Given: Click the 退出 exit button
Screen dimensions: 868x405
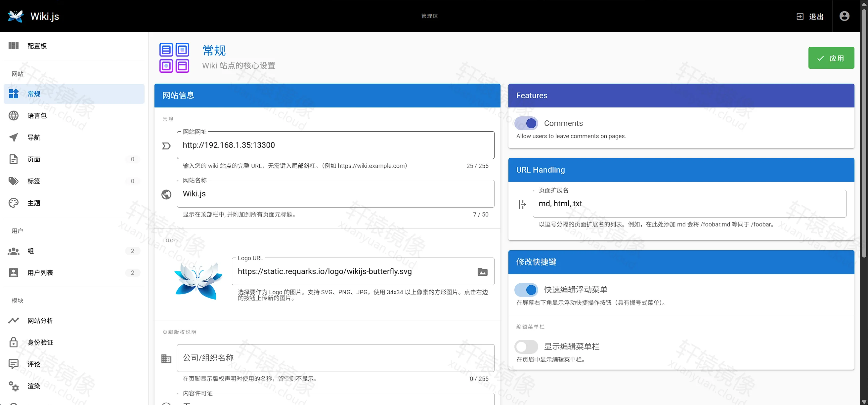Looking at the screenshot, I should [x=810, y=17].
